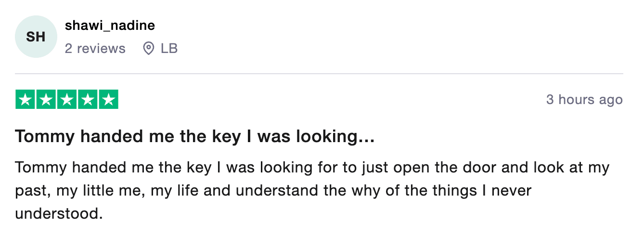644x237 pixels.
Task: Click the first line of the review body
Action: coord(312,168)
